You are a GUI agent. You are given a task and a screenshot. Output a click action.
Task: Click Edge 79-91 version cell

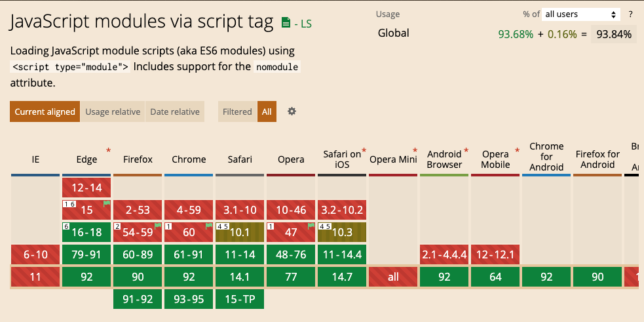pyautogui.click(x=86, y=254)
